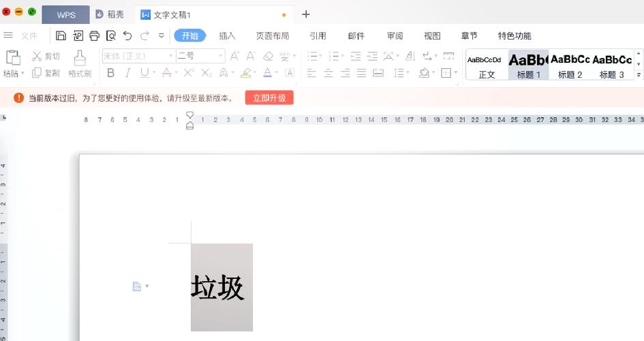Toggle character border icon

(x=290, y=73)
